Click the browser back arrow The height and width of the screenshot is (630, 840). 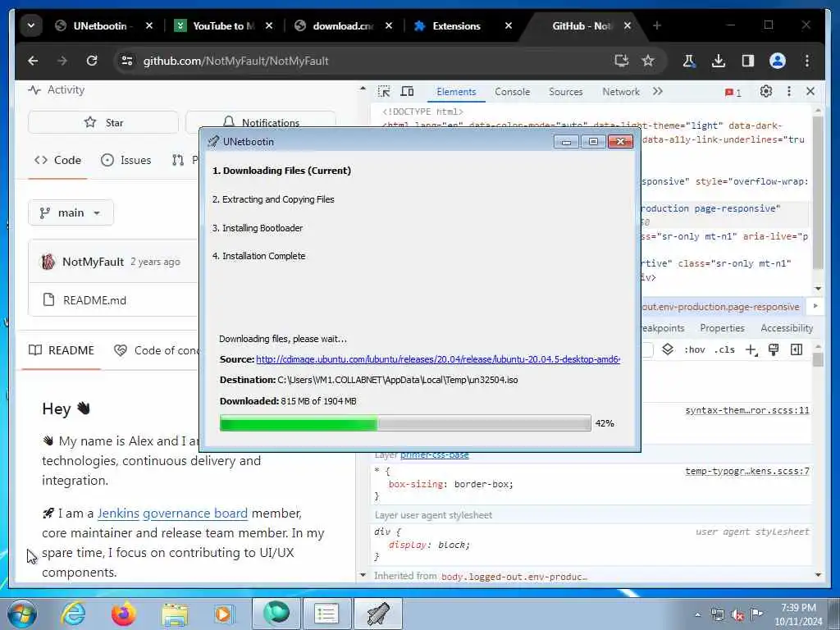33,61
